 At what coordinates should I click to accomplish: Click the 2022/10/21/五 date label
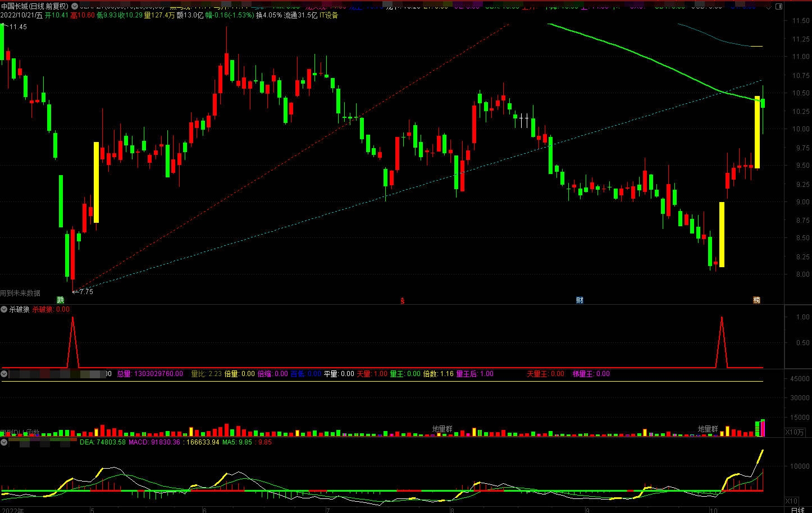(21, 16)
